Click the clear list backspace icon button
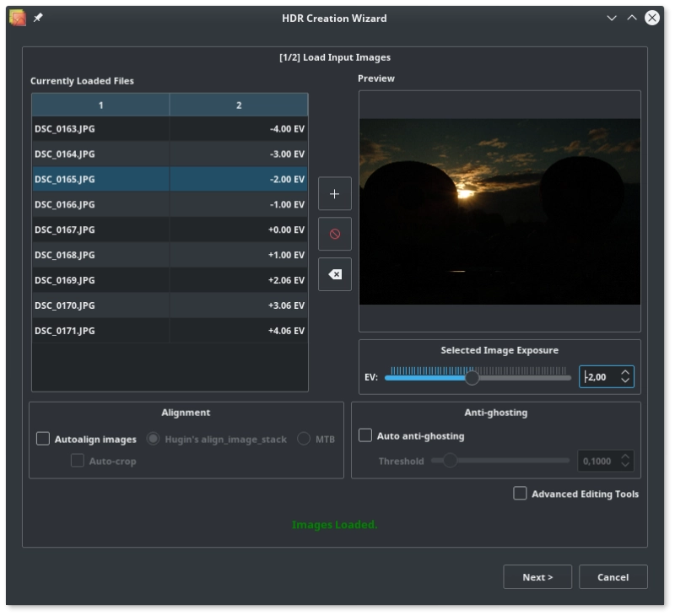Viewport: 675px width, 616px height. (x=334, y=274)
